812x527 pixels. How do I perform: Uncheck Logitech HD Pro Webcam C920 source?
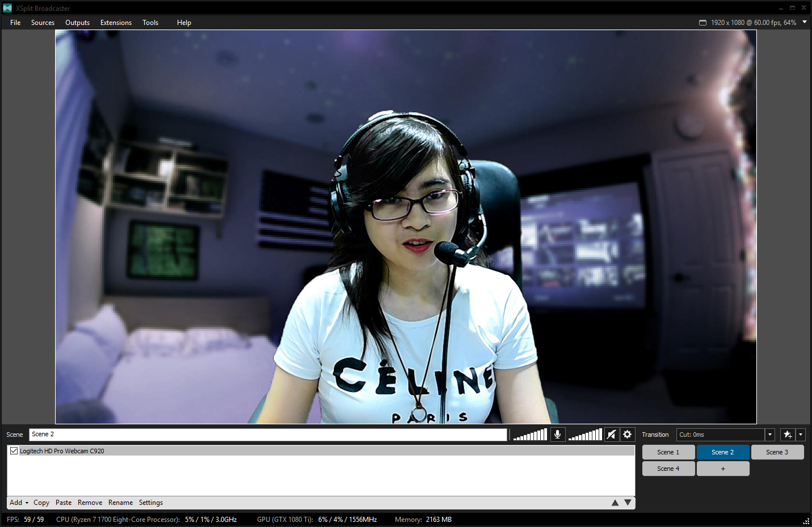tap(14, 451)
